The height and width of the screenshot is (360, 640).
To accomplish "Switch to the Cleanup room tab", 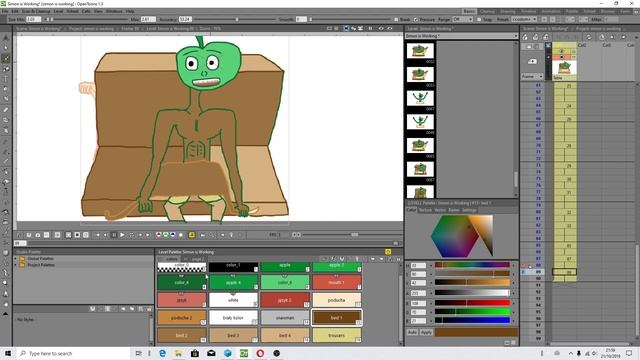I will pos(487,11).
